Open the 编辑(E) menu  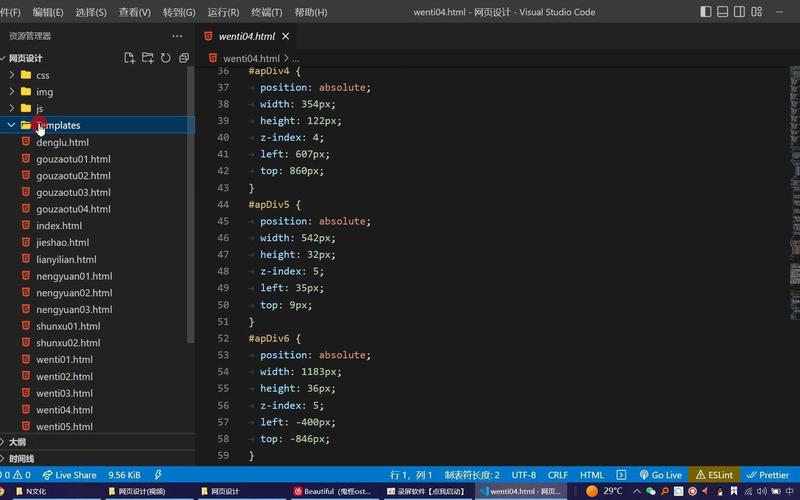pyautogui.click(x=48, y=12)
